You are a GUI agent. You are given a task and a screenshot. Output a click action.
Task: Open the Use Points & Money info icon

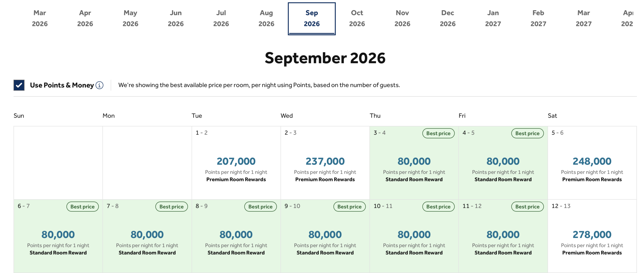point(99,85)
